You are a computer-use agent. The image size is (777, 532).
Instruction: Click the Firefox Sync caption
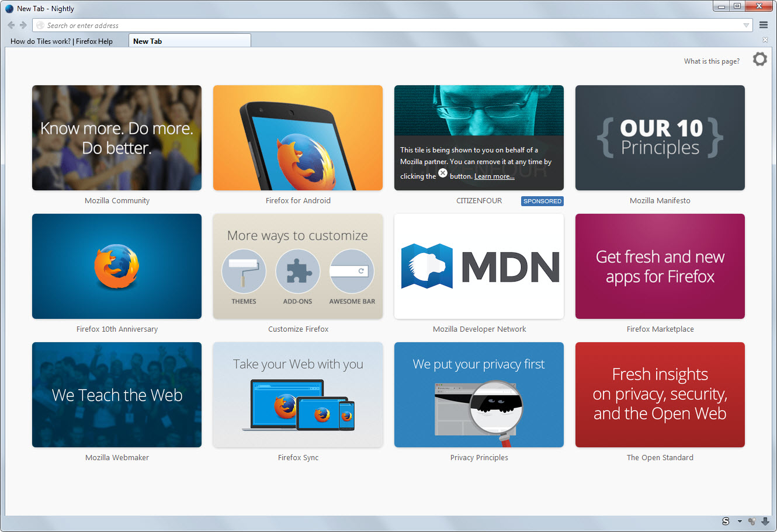[x=298, y=457]
